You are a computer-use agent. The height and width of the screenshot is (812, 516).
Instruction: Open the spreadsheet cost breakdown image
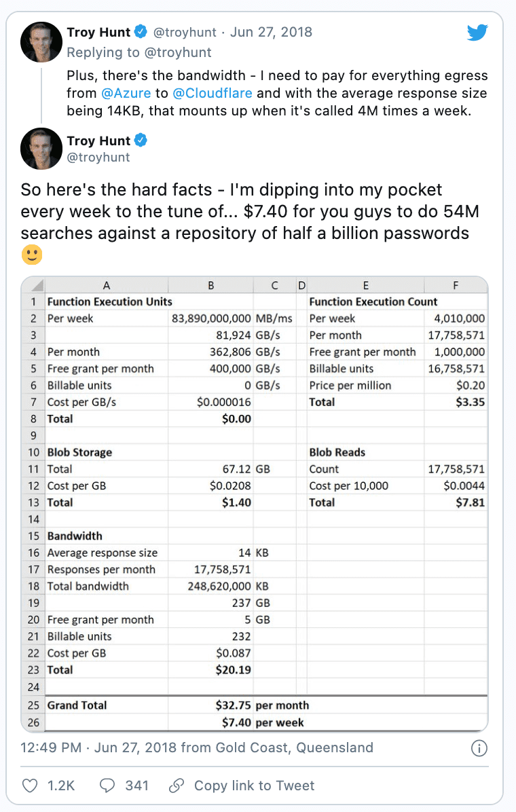pyautogui.click(x=255, y=504)
